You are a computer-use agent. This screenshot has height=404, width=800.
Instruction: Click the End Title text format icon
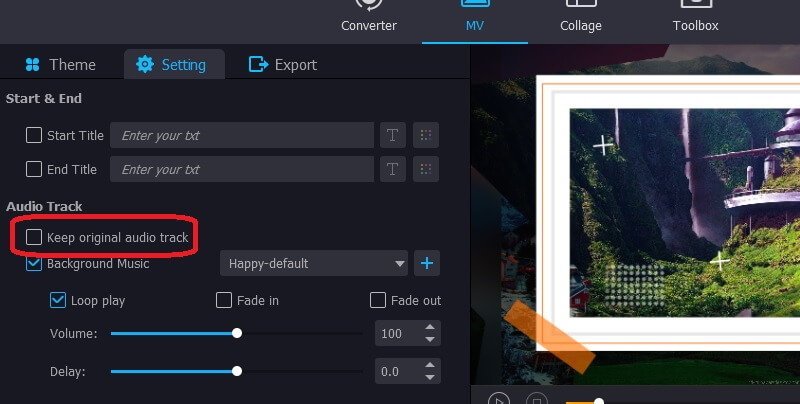(x=392, y=169)
